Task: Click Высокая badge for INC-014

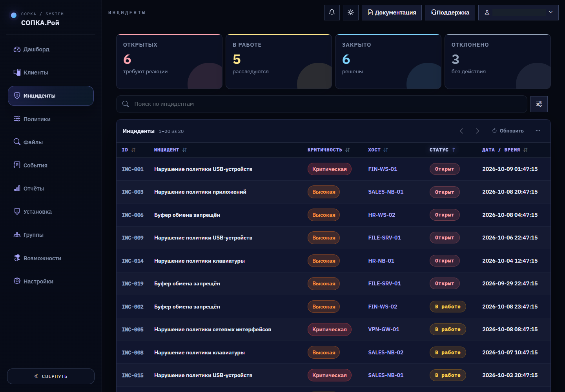Action: (324, 261)
